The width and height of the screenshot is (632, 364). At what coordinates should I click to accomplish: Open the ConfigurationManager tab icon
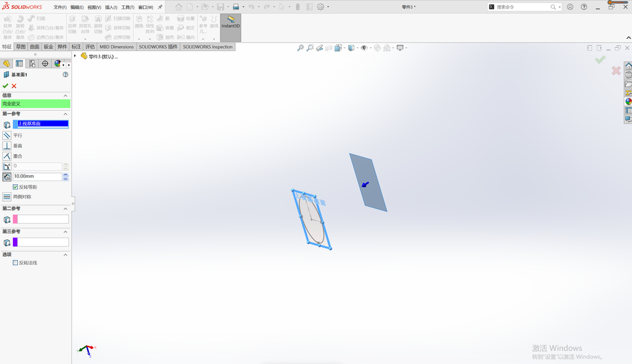click(x=32, y=64)
